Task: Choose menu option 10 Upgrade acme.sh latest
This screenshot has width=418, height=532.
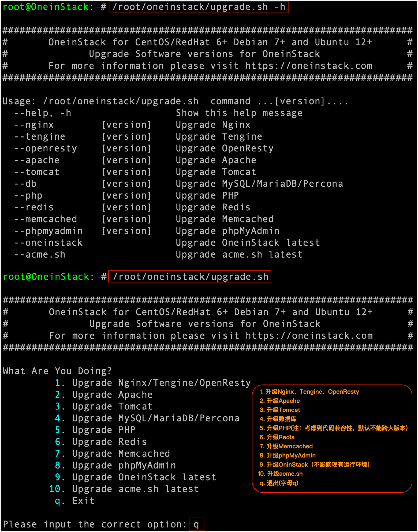Action: click(x=124, y=489)
